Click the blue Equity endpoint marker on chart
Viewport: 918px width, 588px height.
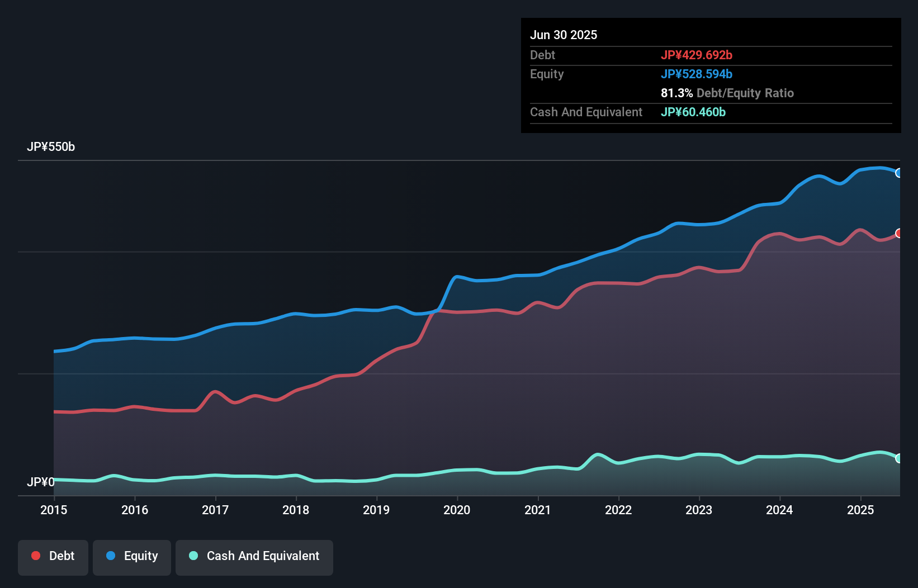tap(899, 173)
